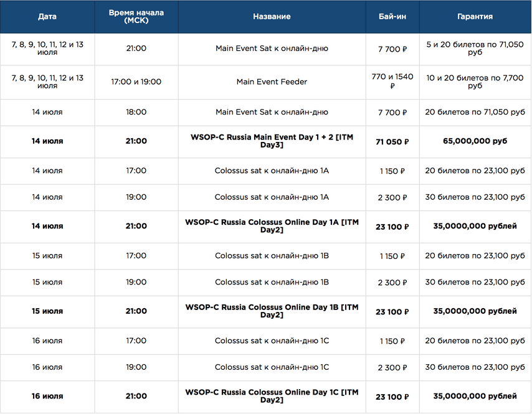Click the 1 150 ₽ buy-in for Colossus sat 1A

click(392, 171)
